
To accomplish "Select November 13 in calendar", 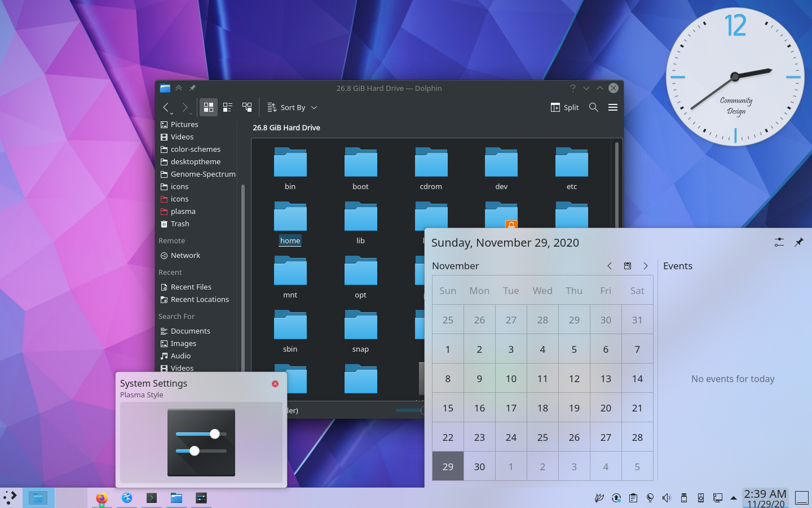I will [x=606, y=378].
